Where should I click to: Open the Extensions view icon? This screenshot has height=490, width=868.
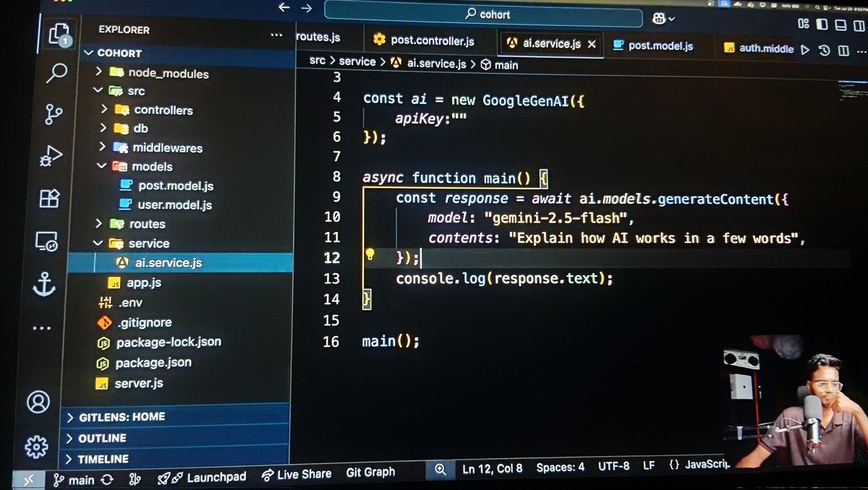49,199
